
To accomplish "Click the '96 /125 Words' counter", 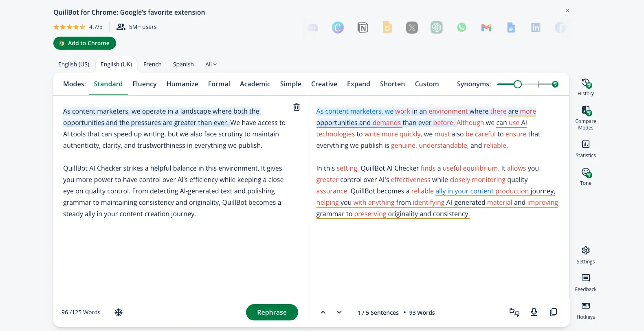I will click(x=81, y=312).
